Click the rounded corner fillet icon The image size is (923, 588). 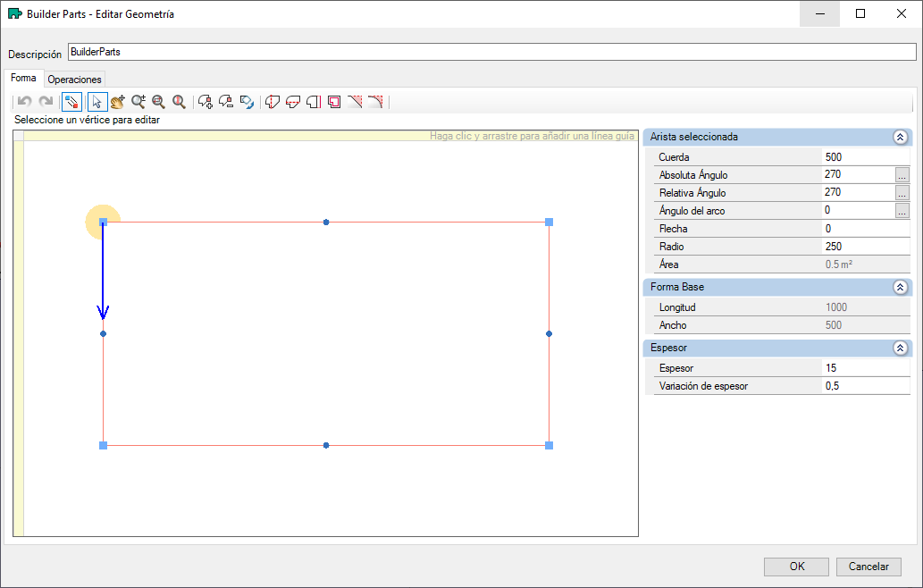tap(375, 102)
